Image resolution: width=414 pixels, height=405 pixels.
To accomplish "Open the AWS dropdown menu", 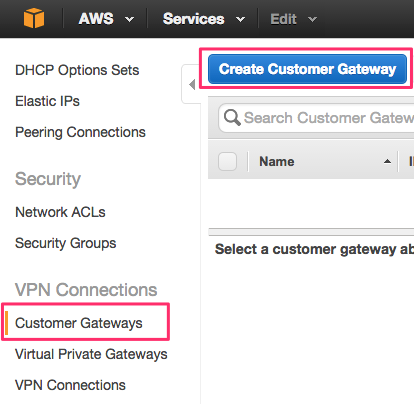I will pyautogui.click(x=106, y=19).
